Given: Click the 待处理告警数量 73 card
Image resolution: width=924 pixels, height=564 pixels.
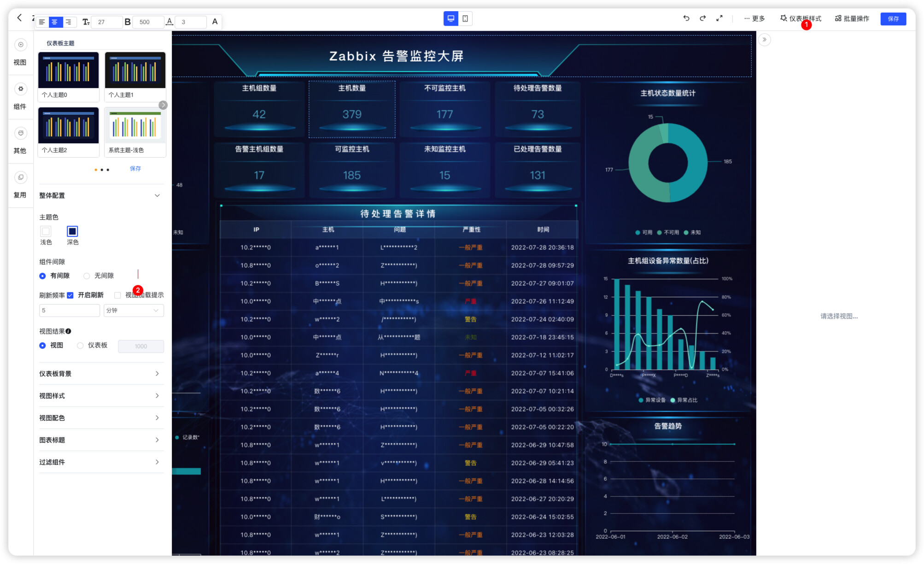Looking at the screenshot, I should (x=537, y=109).
